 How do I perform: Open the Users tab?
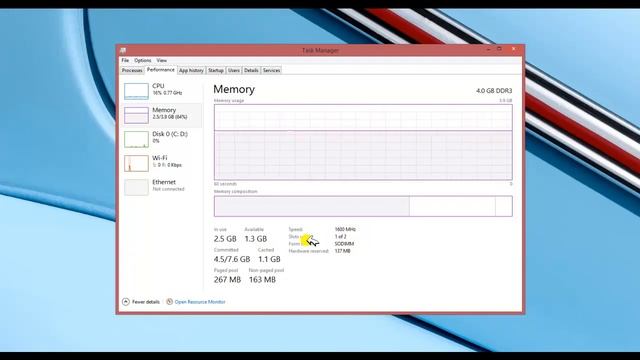point(234,71)
